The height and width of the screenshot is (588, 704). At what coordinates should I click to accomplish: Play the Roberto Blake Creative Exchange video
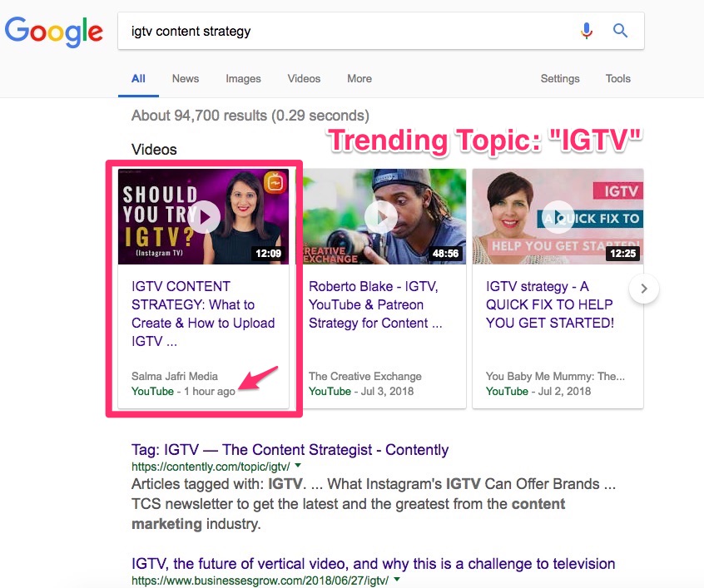tap(381, 217)
